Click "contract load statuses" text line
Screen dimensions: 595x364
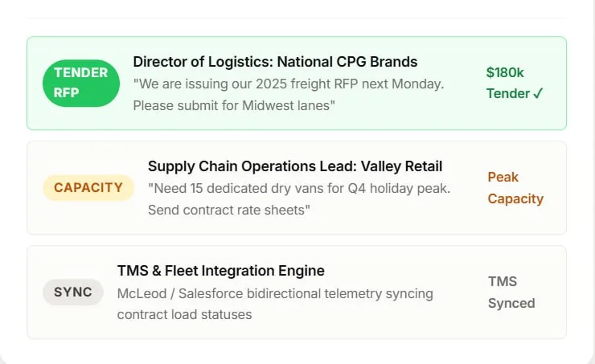coord(184,315)
